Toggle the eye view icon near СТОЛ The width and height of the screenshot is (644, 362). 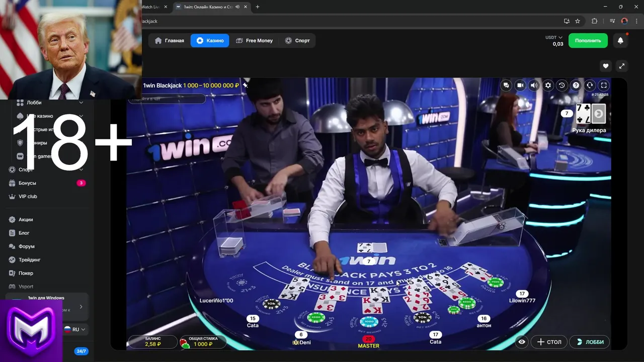point(522,342)
